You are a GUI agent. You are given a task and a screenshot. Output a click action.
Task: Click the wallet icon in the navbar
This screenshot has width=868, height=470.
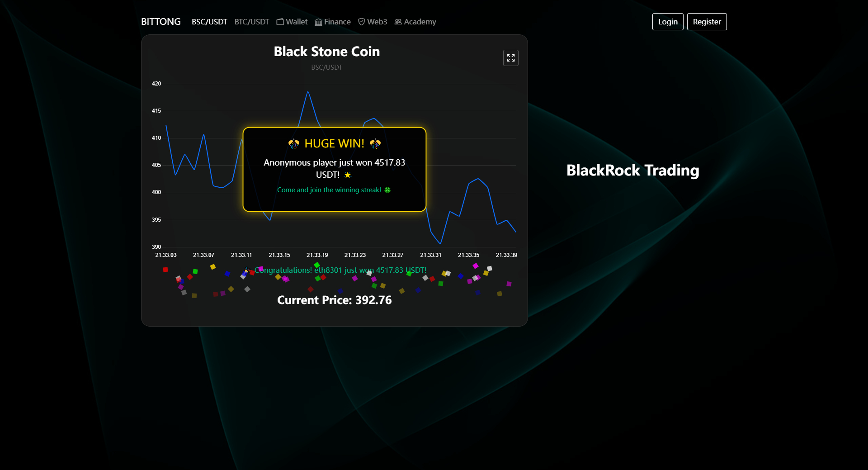[x=280, y=22]
